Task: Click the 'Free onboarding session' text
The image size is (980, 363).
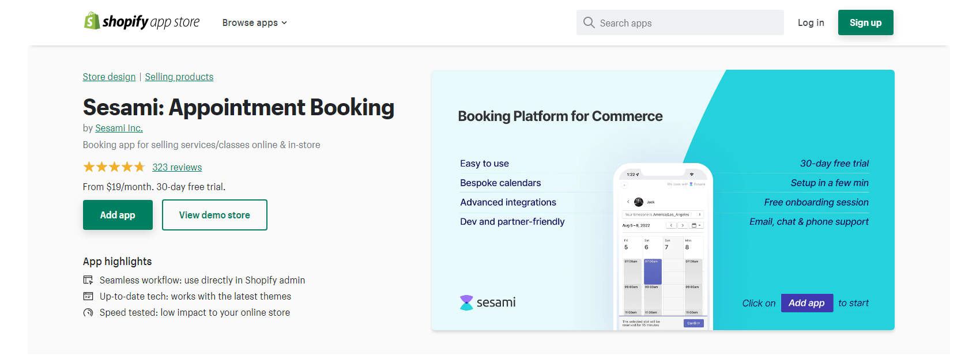Action: [816, 202]
